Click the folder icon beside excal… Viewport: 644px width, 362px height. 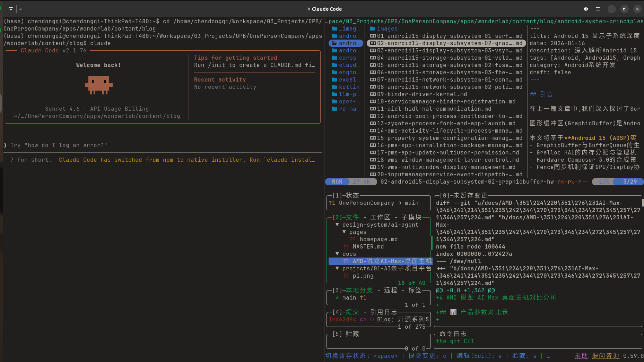tap(334, 80)
